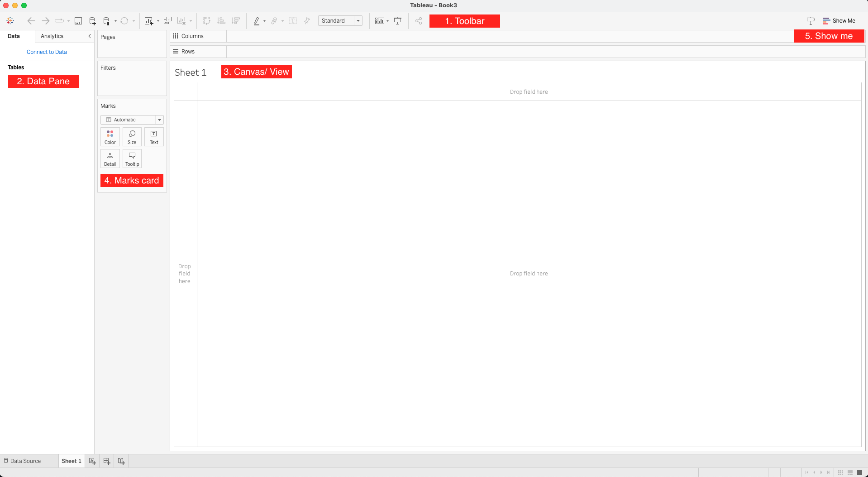
Task: Open Presentation Mode from the toolbar
Action: (x=398, y=21)
